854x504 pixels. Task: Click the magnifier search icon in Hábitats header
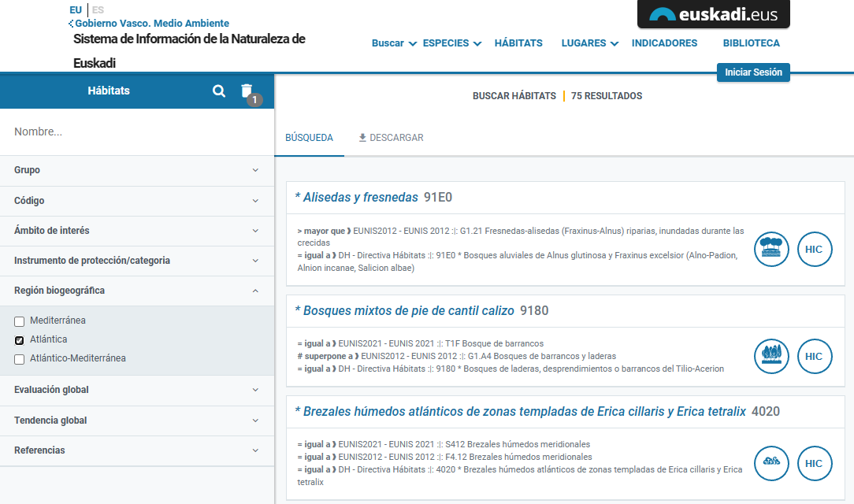[219, 91]
